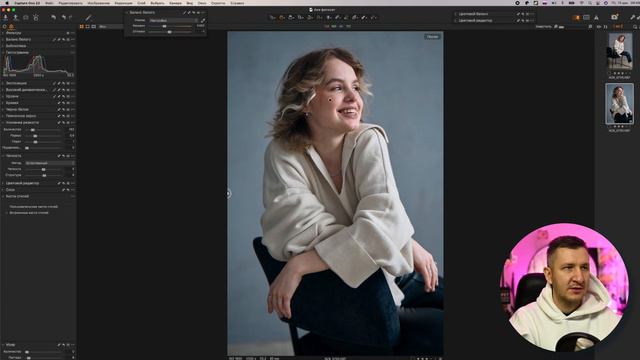The width and height of the screenshot is (640, 360).
Task: Expand the Баланс белого panel in left sidebar
Action: click(3, 40)
